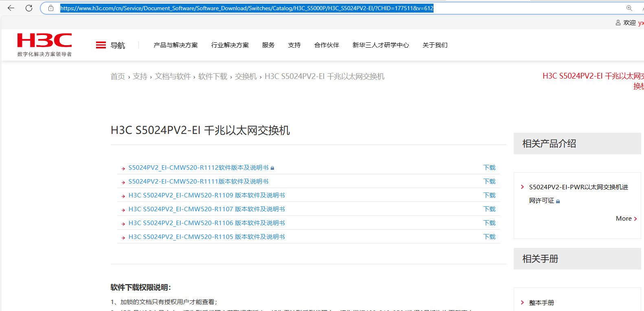Image resolution: width=644 pixels, height=311 pixels.
Task: Open the CMW520-R1109 版本软件及说明书 link
Action: [x=207, y=195]
